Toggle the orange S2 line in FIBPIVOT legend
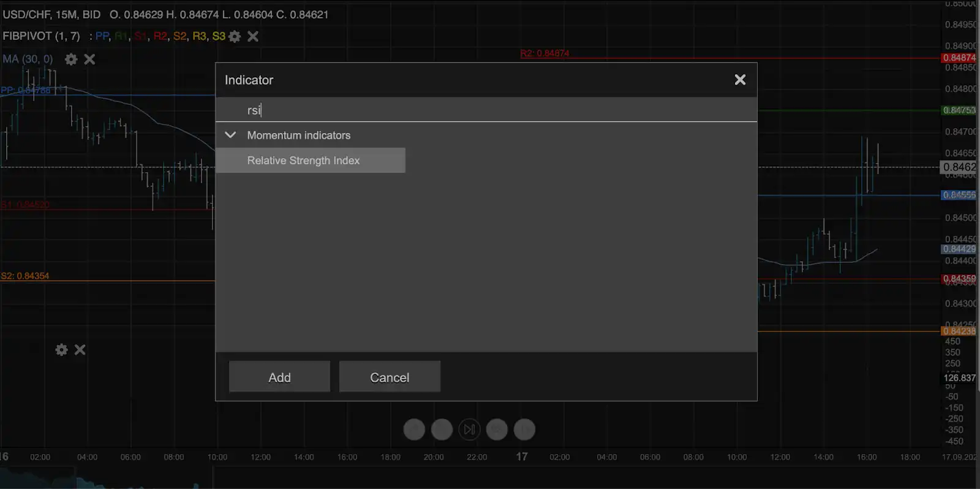The width and height of the screenshot is (980, 489). (179, 36)
